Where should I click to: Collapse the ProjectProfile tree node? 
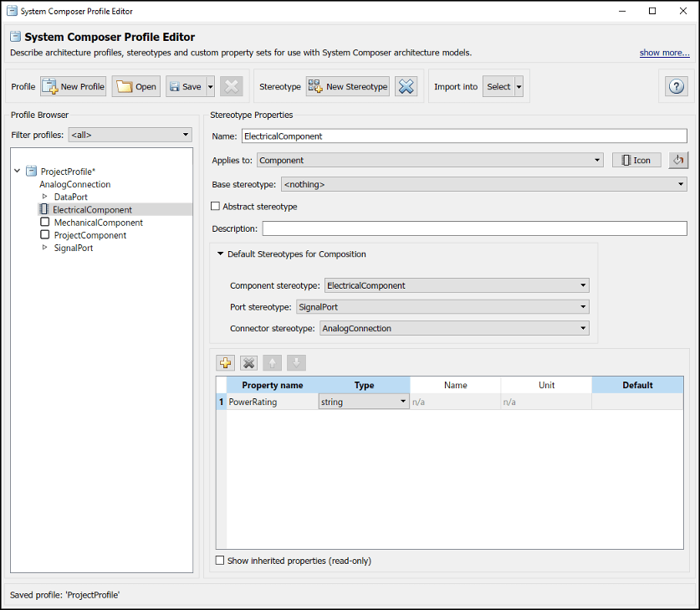pyautogui.click(x=18, y=171)
